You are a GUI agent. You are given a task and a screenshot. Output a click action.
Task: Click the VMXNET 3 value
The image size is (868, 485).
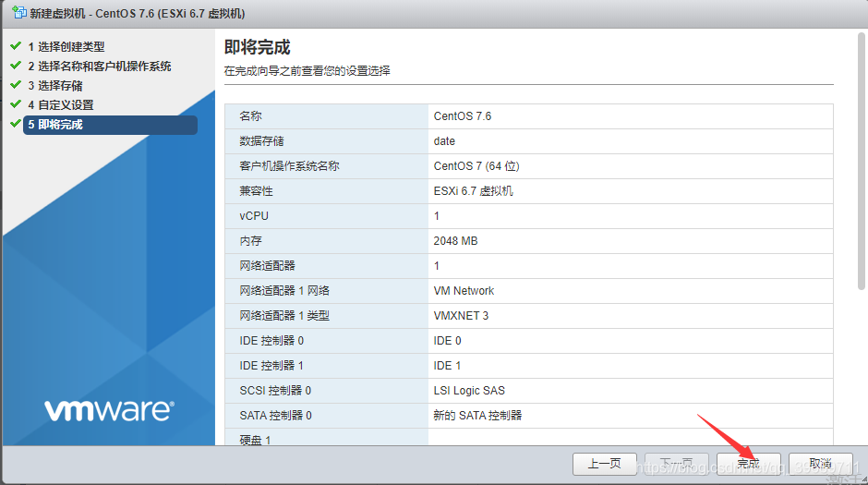pos(461,316)
